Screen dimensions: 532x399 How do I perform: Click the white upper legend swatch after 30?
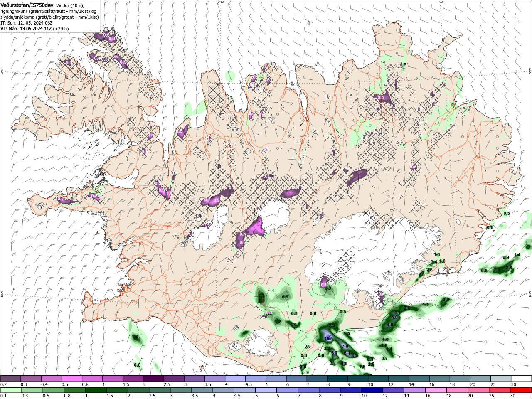(521, 379)
